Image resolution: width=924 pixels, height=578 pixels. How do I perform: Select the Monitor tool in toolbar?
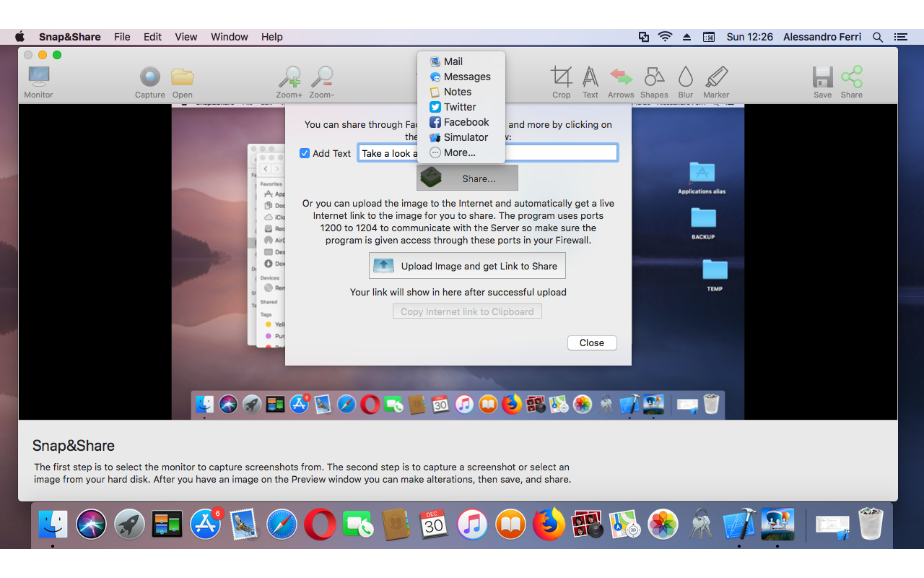[x=38, y=82]
